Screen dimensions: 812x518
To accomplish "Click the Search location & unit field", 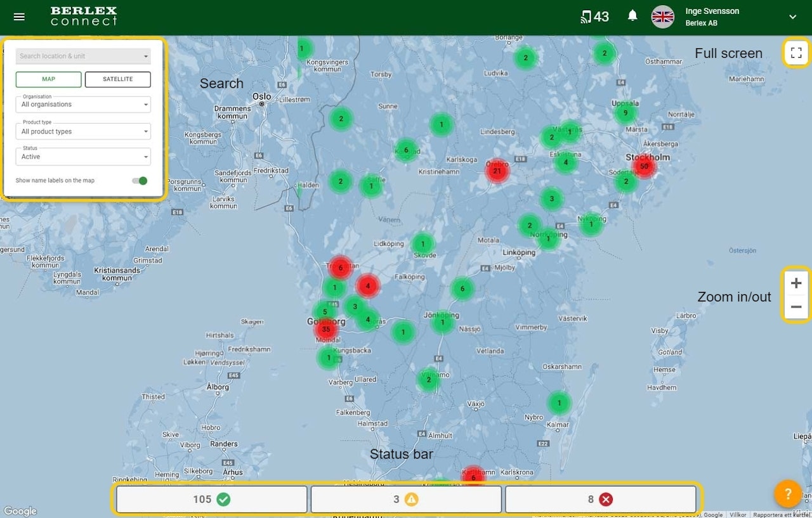I will point(79,56).
